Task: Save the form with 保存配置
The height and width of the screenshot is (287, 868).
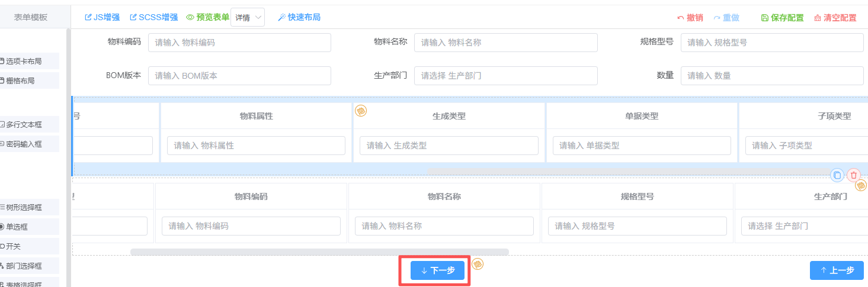Action: (x=782, y=18)
